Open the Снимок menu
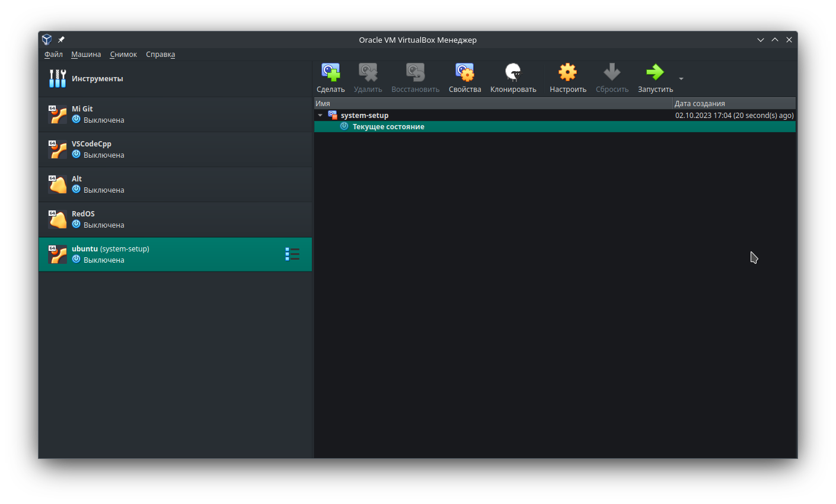The height and width of the screenshot is (504, 836). [123, 55]
